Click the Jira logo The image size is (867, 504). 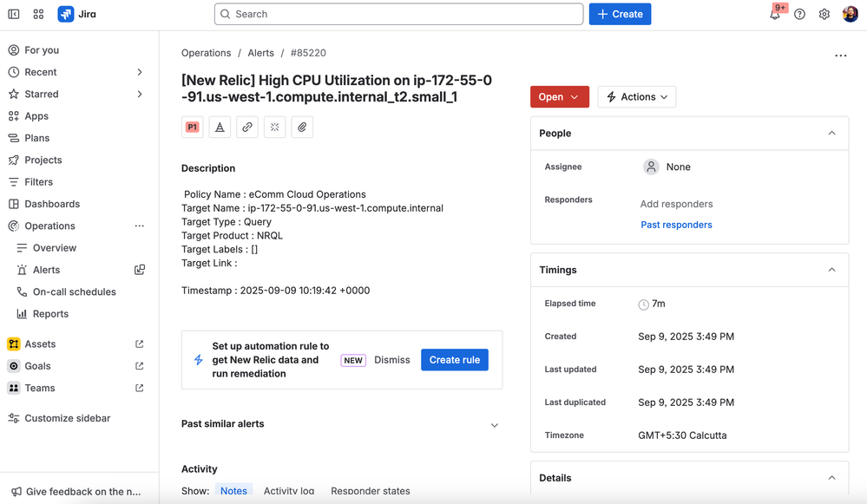tap(77, 15)
